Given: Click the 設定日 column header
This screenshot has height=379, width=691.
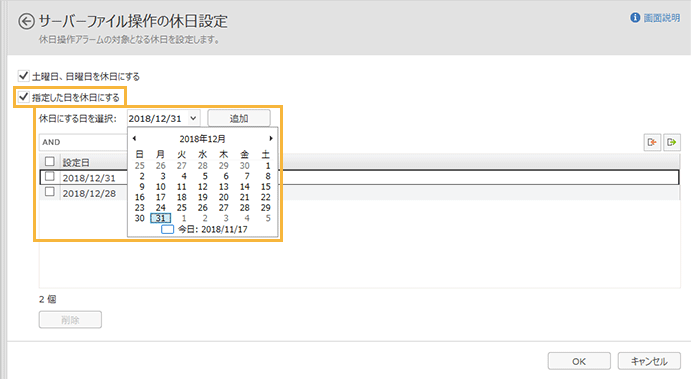Looking at the screenshot, I should [x=76, y=162].
